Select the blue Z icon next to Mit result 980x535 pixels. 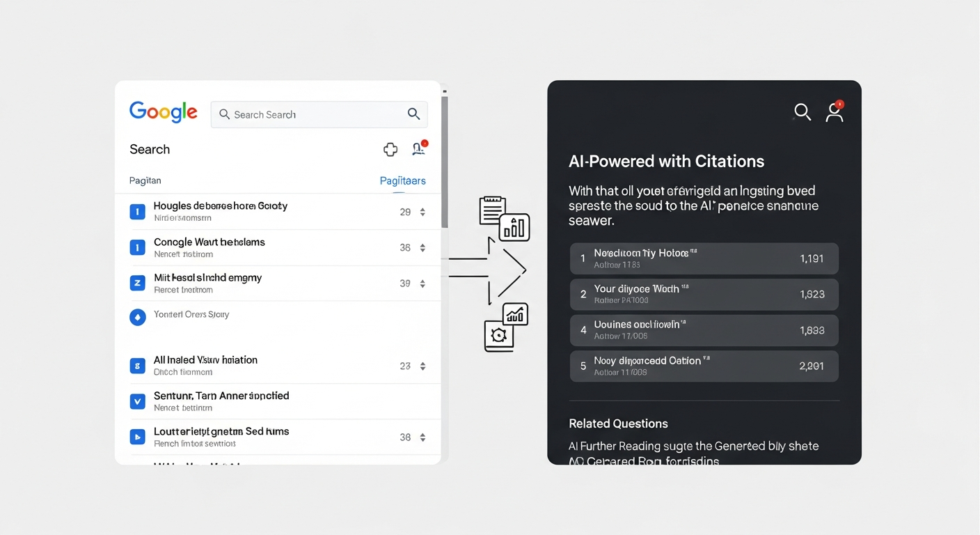pos(137,283)
